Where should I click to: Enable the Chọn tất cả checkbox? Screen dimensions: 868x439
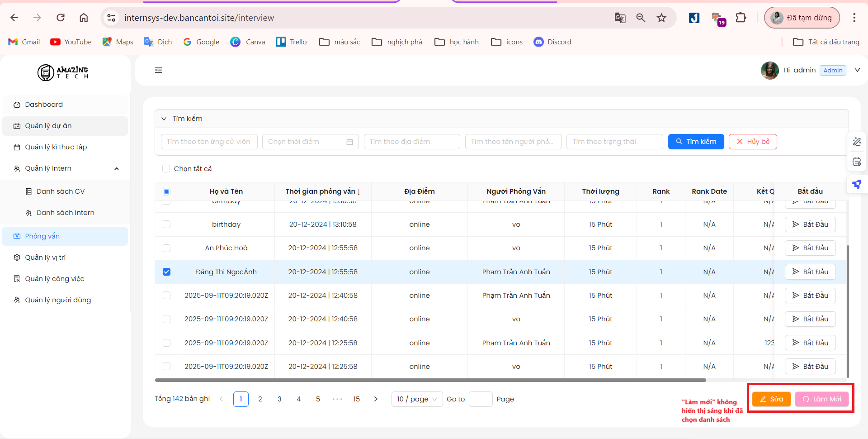point(166,169)
